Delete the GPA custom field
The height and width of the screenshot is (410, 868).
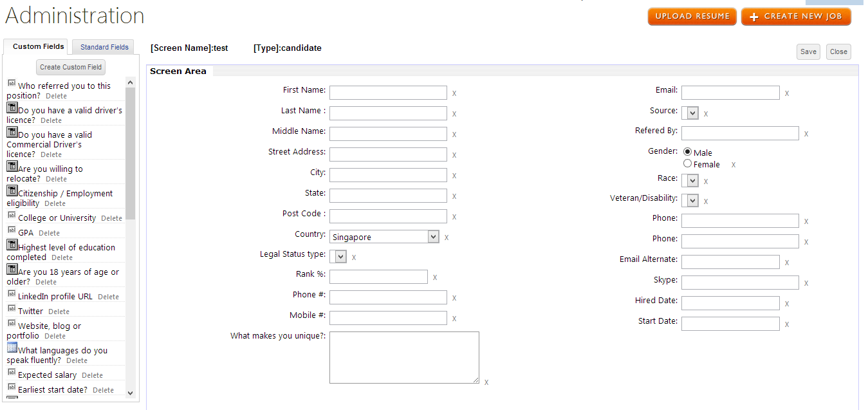49,234
